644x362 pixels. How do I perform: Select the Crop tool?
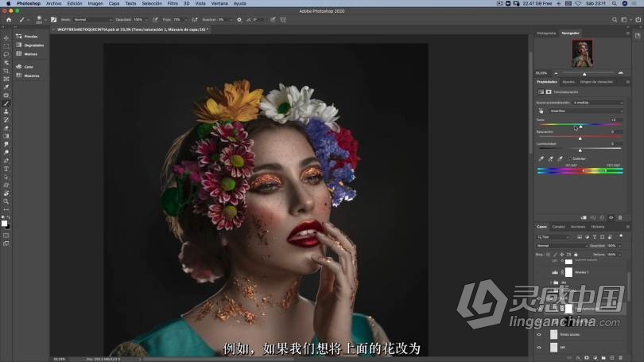tap(6, 71)
